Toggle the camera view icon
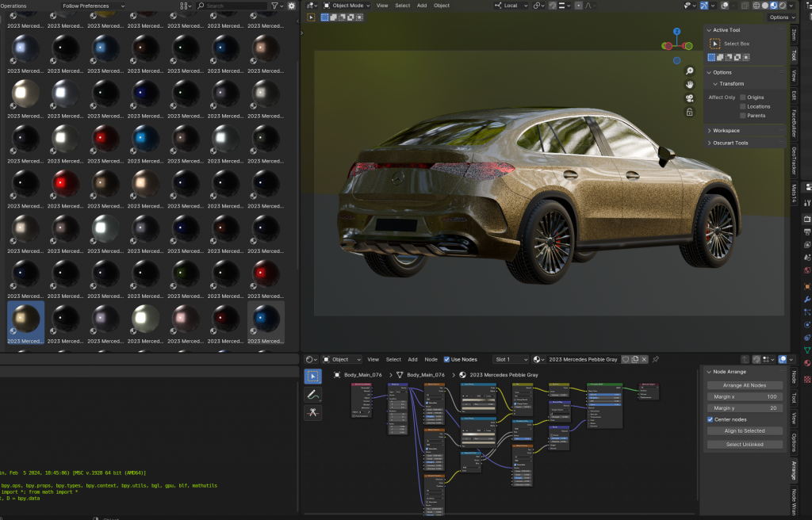 690,98
